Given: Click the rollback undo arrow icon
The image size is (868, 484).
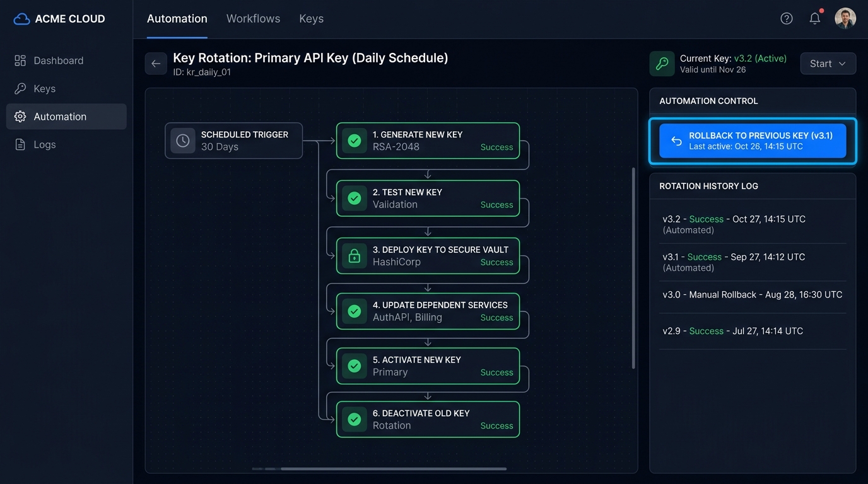Looking at the screenshot, I should pos(676,141).
